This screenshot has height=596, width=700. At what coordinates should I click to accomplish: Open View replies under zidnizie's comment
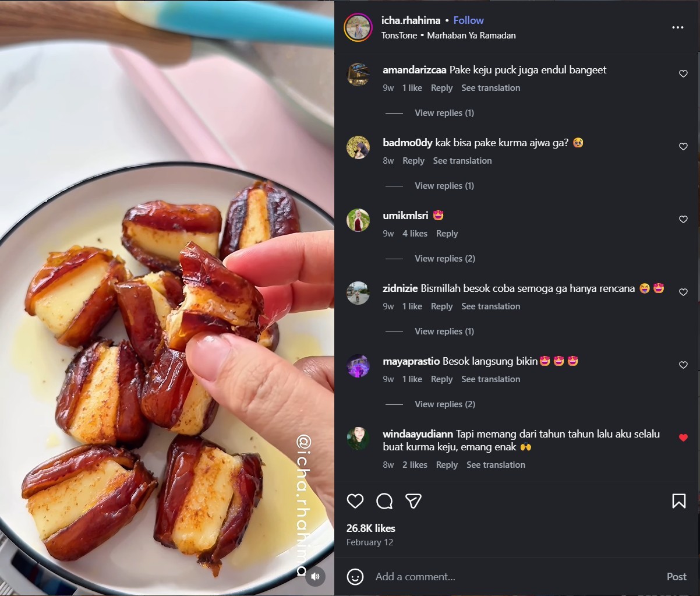[x=444, y=331]
